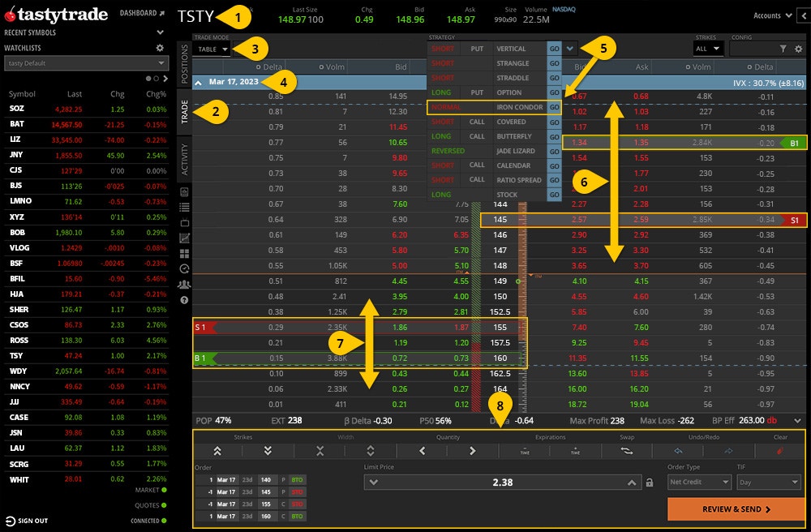Viewport: 811px width, 532px height.
Task: Collapse the strategy menu blue chevron
Action: pyautogui.click(x=570, y=49)
